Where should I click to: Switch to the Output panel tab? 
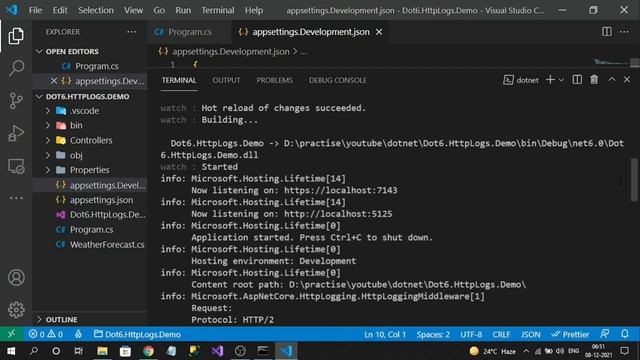click(x=226, y=80)
